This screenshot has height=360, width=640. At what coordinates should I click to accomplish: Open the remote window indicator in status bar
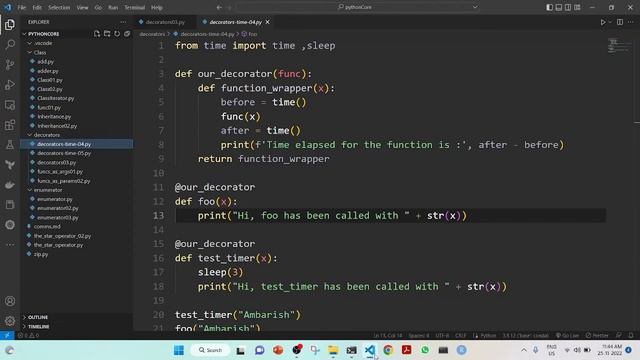click(7, 336)
